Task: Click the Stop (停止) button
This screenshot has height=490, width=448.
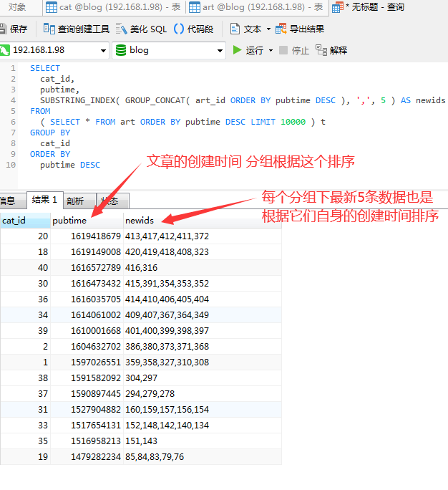Action: tap(293, 50)
